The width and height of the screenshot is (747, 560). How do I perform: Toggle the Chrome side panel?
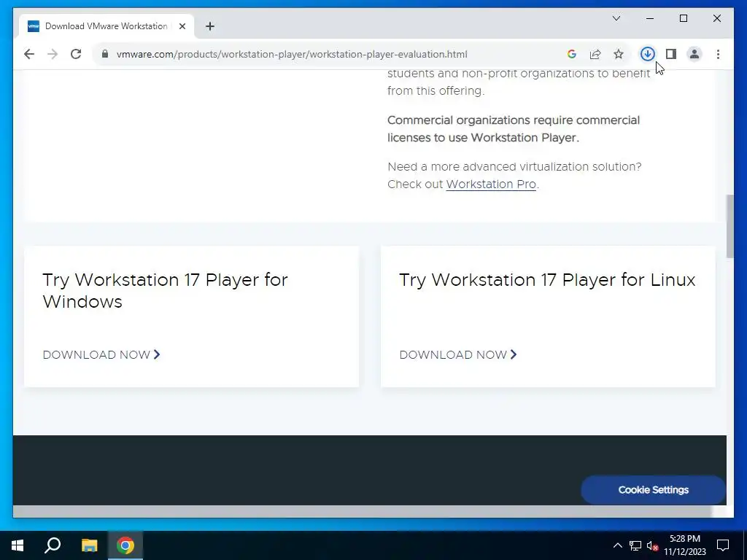point(671,54)
